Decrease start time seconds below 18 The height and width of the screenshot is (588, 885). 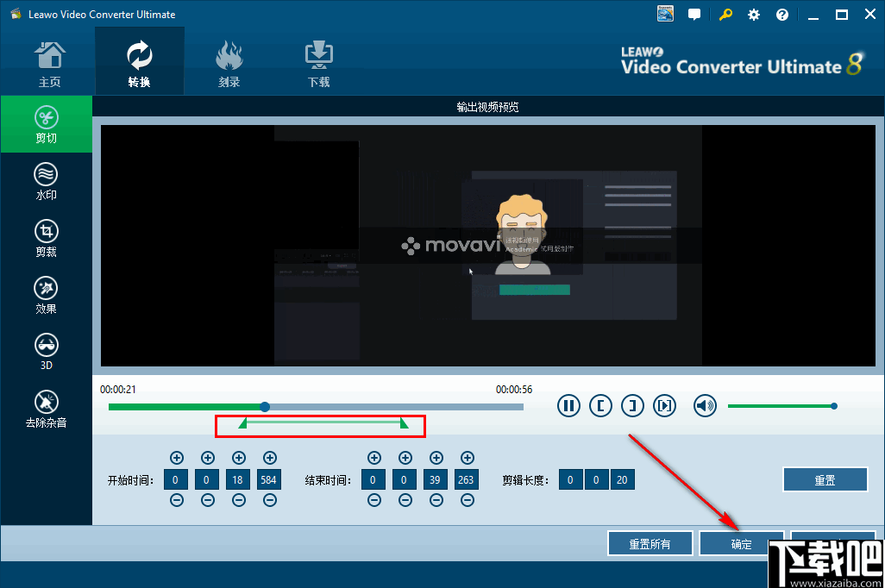click(239, 500)
